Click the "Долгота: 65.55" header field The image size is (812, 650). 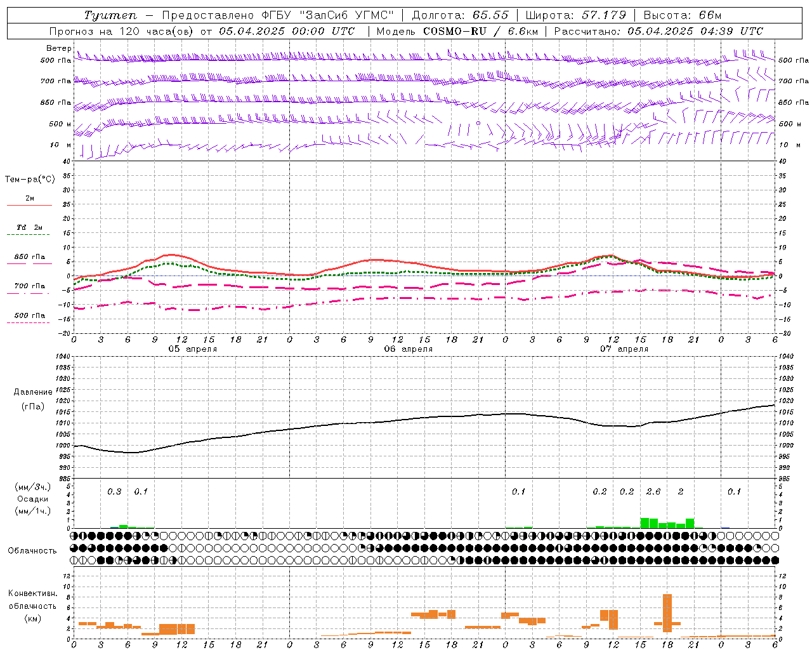[460, 15]
